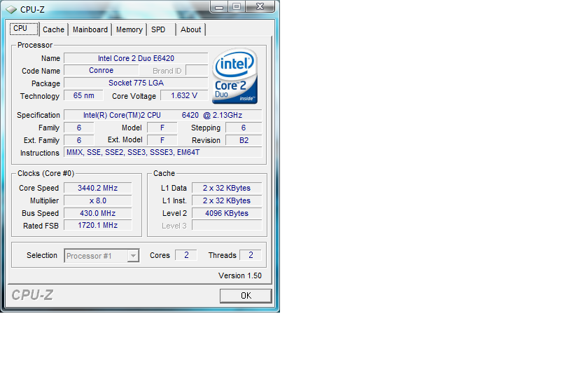Click the Version 1.50 text
The height and width of the screenshot is (368, 588).
(x=240, y=275)
